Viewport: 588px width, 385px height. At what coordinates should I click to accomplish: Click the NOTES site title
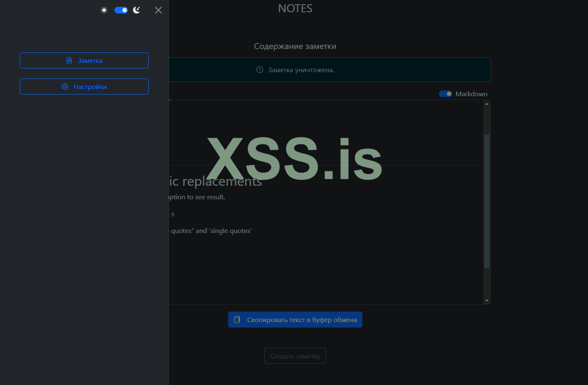point(295,8)
